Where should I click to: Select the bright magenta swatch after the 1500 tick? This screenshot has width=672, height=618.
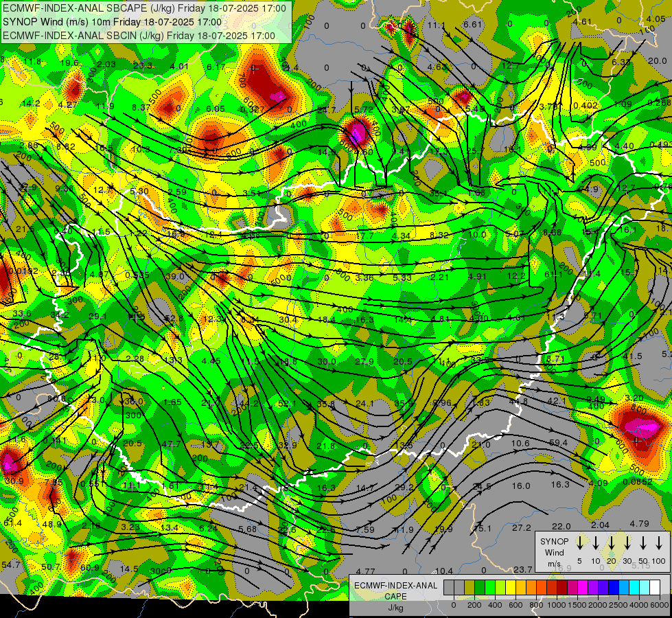coord(583,587)
